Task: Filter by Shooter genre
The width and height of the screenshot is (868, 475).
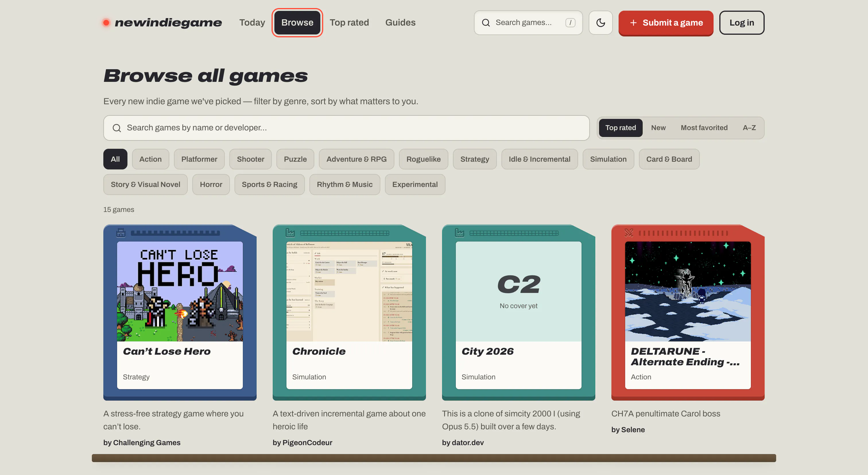Action: [x=250, y=159]
